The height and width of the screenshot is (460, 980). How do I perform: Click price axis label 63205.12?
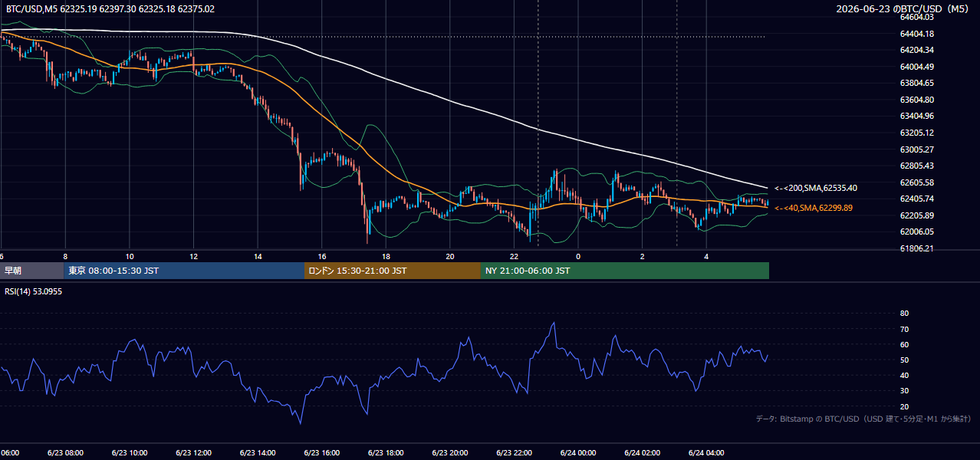pyautogui.click(x=916, y=133)
